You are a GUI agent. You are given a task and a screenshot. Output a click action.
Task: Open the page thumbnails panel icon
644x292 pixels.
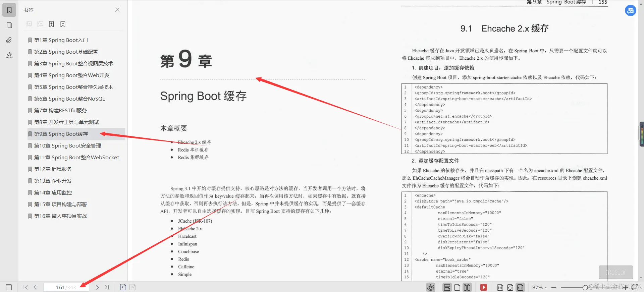[9, 25]
